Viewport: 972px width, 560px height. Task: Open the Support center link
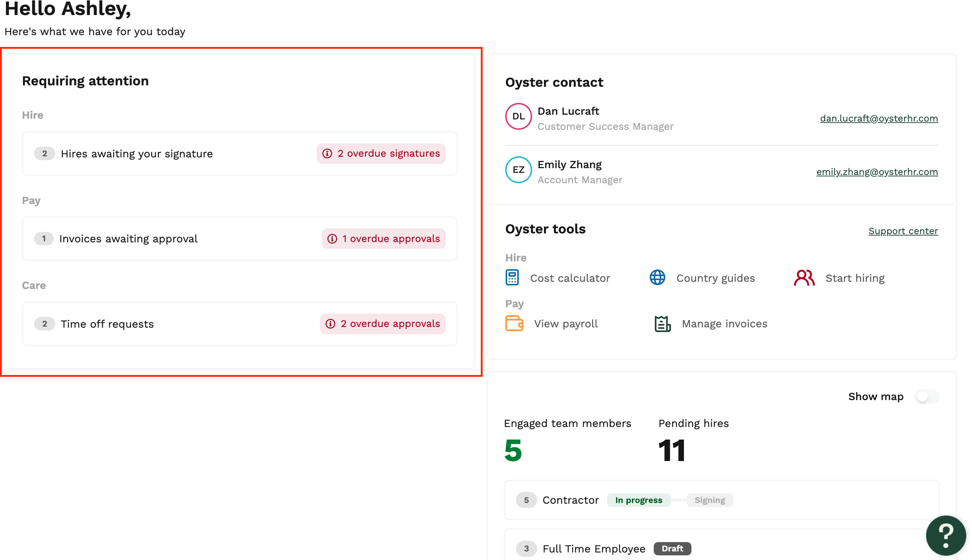pyautogui.click(x=903, y=231)
